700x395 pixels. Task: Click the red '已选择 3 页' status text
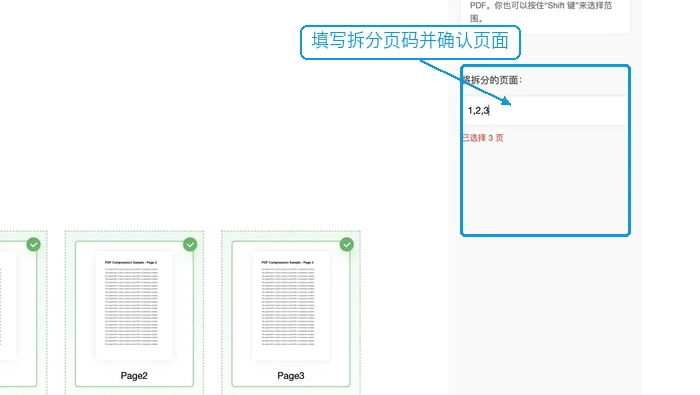pyautogui.click(x=483, y=138)
